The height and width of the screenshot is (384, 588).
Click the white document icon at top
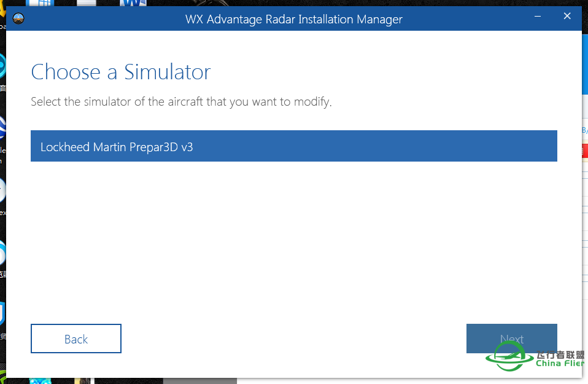87,3
